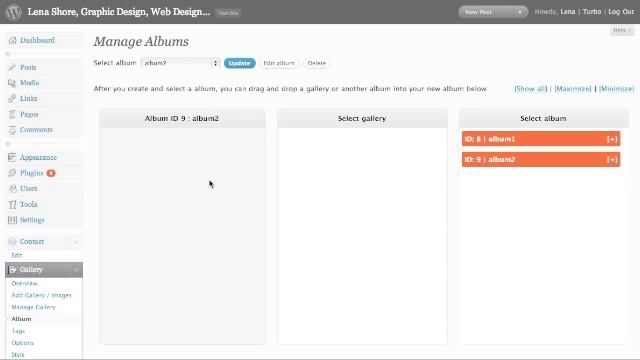
Task: Expand the Contact menu arrow
Action: coord(76,242)
